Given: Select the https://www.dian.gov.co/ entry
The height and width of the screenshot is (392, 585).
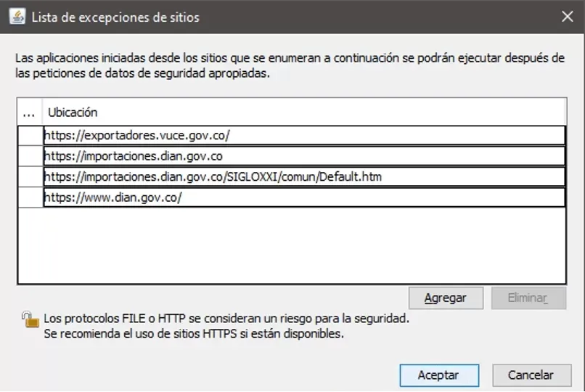Looking at the screenshot, I should click(x=304, y=197).
